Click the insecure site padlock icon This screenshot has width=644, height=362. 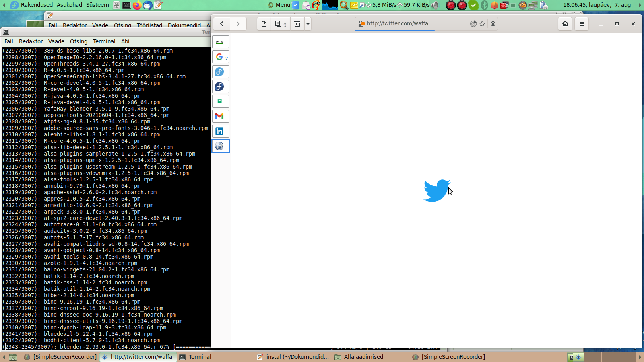361,24
